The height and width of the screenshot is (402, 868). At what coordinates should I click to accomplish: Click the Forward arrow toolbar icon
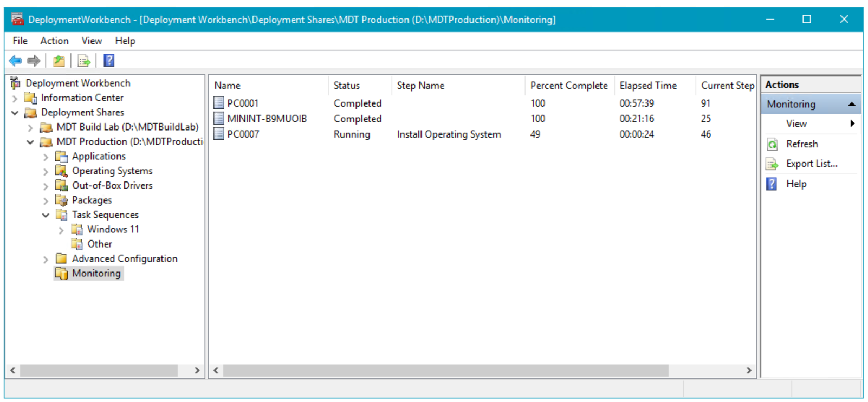(x=34, y=61)
